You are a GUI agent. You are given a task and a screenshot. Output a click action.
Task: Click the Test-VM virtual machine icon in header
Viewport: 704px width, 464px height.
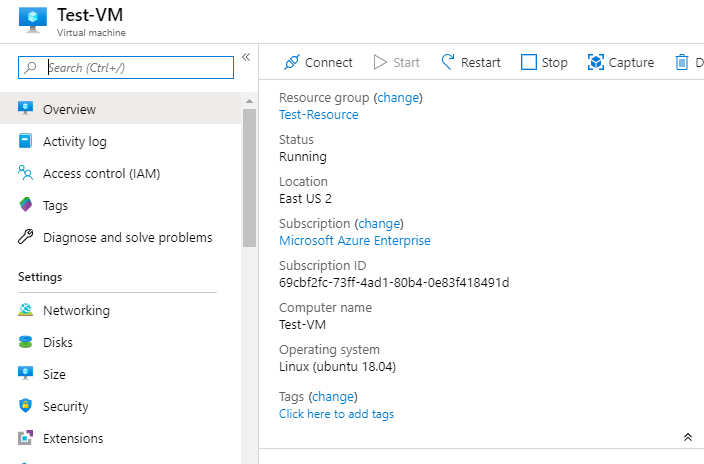(x=33, y=20)
